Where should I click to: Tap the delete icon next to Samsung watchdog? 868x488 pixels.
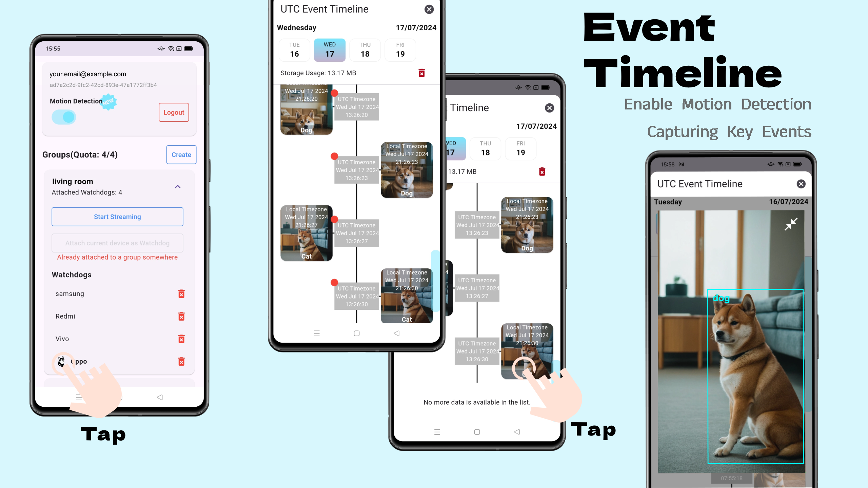[x=181, y=294]
